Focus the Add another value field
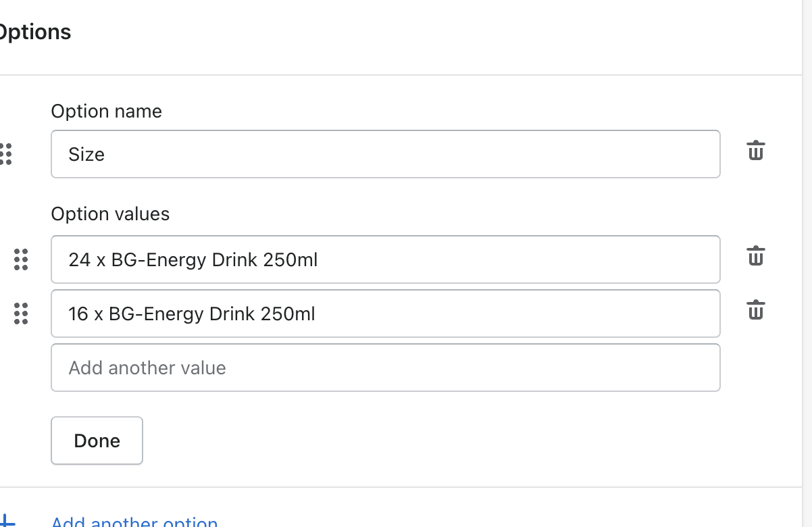The height and width of the screenshot is (527, 812). 386,368
